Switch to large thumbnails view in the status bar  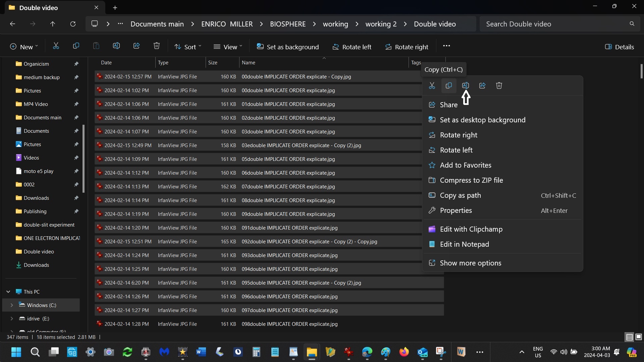click(639, 337)
